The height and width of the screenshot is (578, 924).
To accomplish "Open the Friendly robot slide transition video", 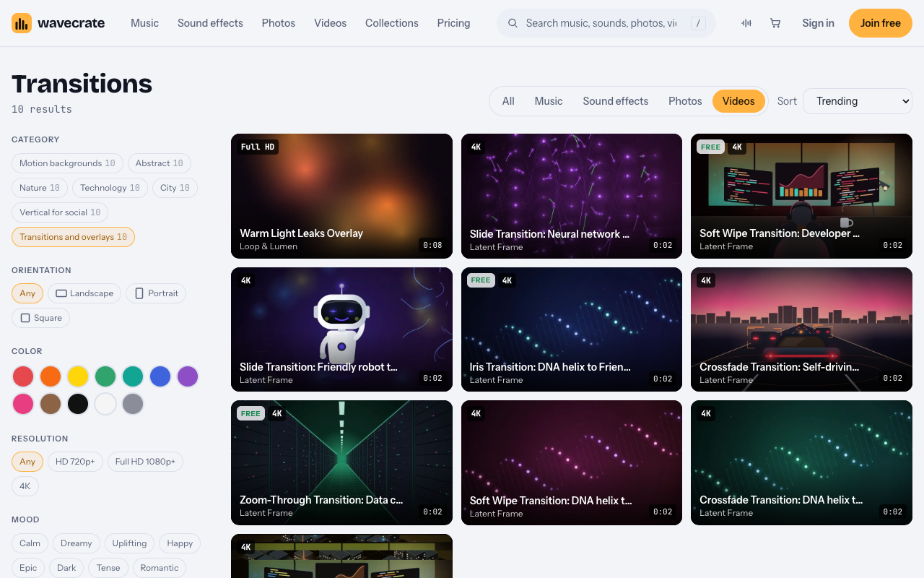I will pyautogui.click(x=341, y=329).
